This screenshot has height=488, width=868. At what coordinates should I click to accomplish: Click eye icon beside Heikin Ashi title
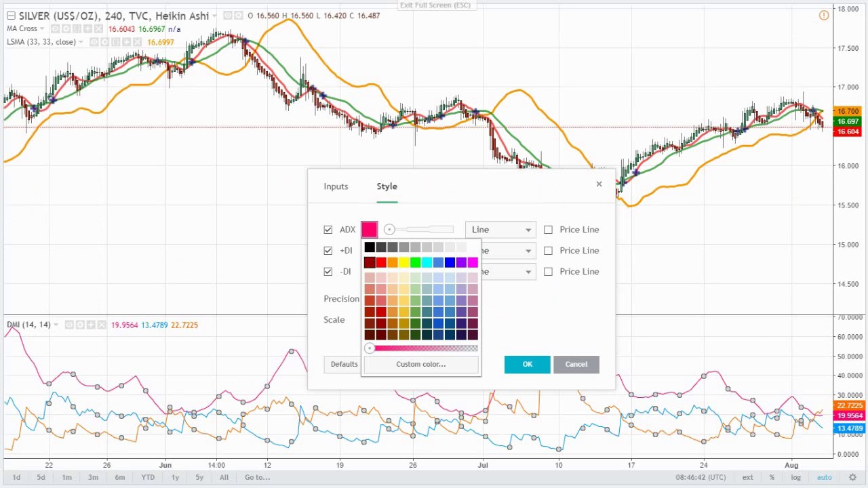(x=228, y=16)
